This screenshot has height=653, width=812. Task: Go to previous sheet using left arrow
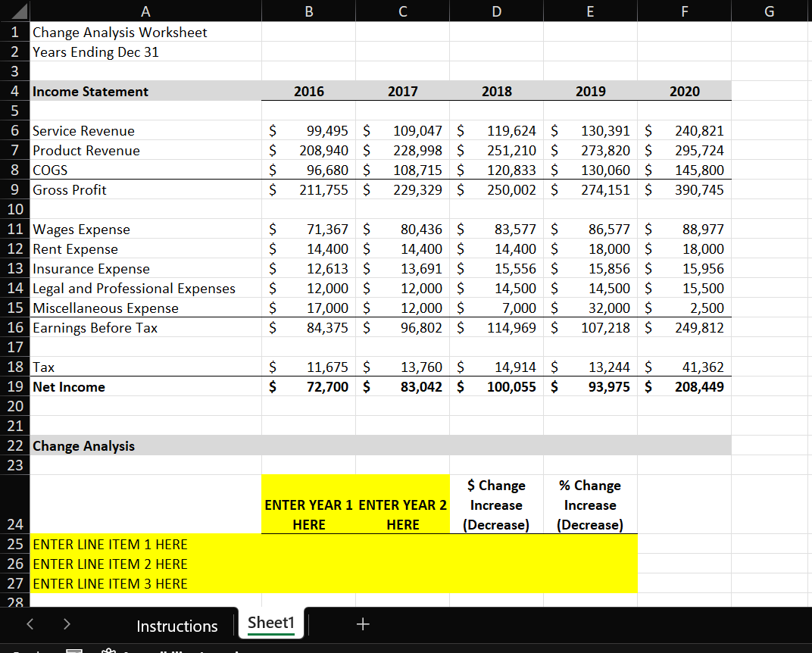(30, 624)
